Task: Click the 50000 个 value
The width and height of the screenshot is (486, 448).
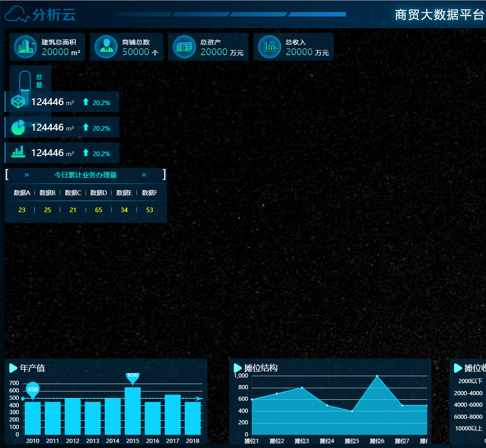Action: coord(140,52)
